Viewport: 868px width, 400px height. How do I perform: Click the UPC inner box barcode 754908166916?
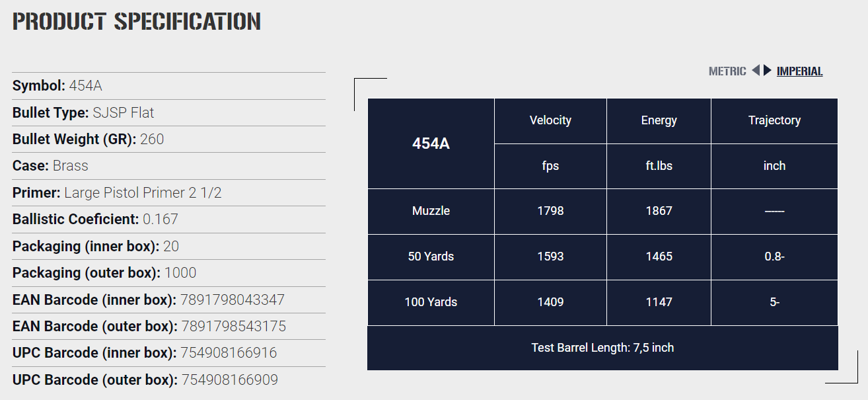(229, 353)
